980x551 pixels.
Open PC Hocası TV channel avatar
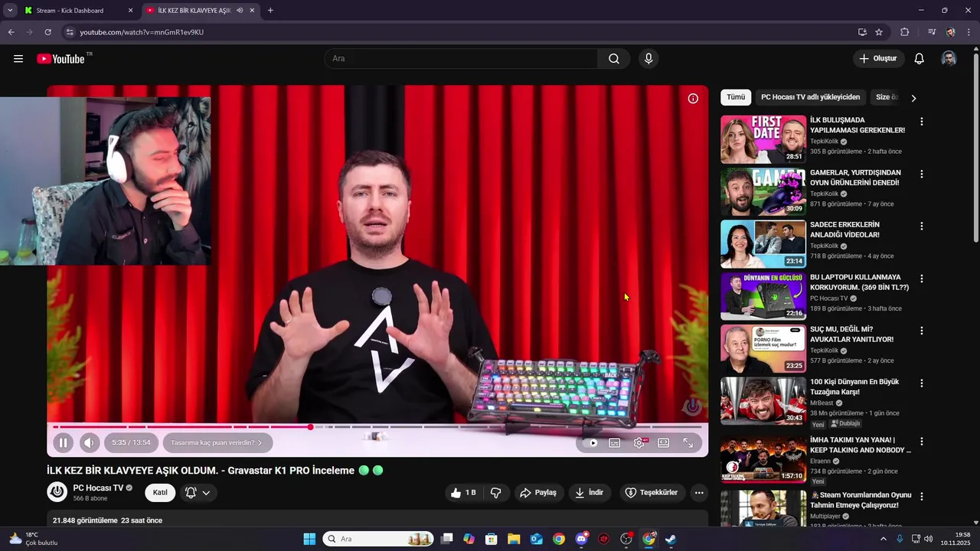57,492
